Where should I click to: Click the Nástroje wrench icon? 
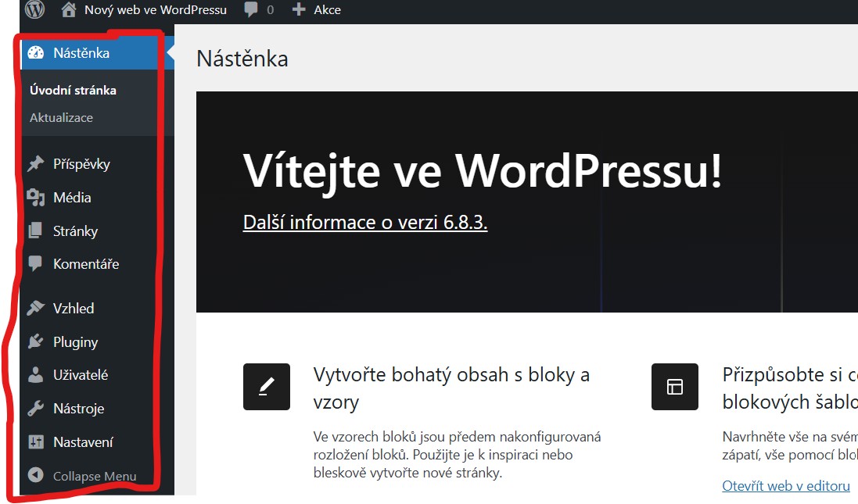[36, 409]
